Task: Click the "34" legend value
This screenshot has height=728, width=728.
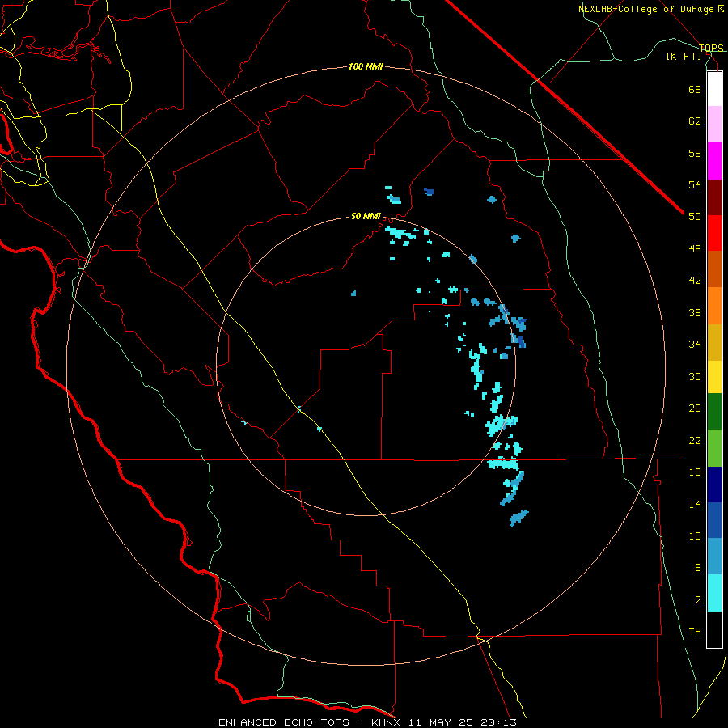Action: tap(695, 345)
